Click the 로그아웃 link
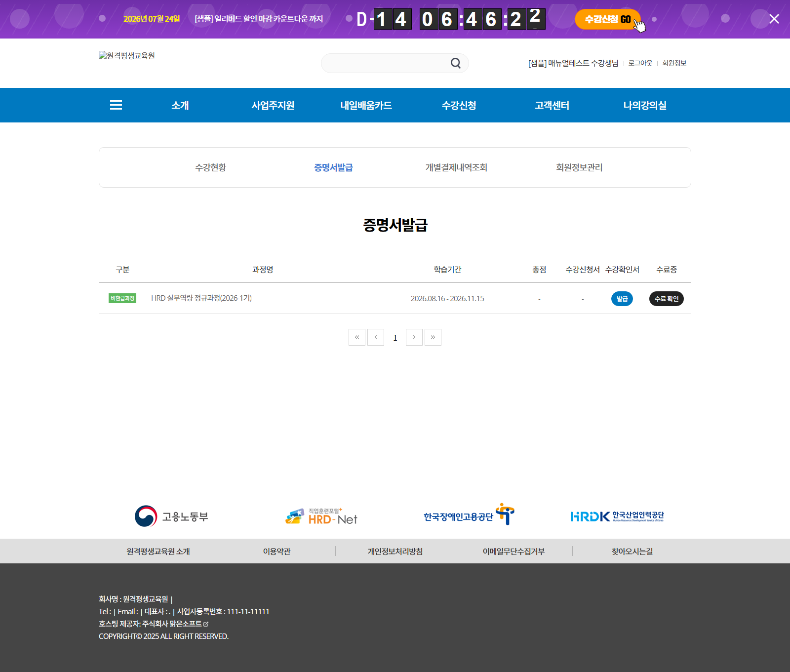 (640, 63)
